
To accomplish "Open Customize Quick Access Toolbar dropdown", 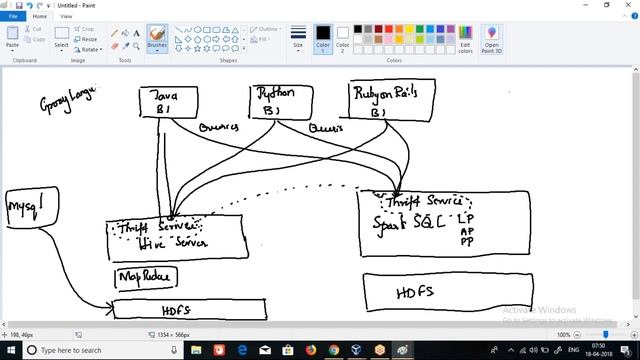I will pyautogui.click(x=49, y=6).
